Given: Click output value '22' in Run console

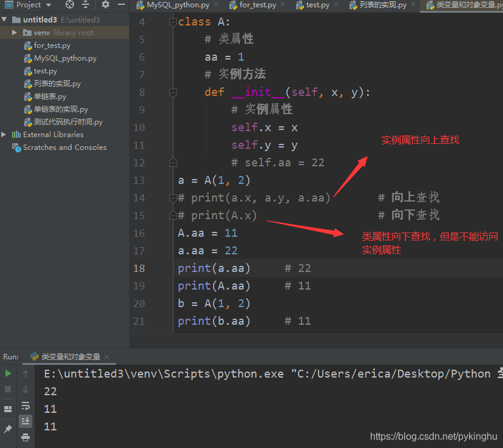Looking at the screenshot, I should (x=50, y=392).
